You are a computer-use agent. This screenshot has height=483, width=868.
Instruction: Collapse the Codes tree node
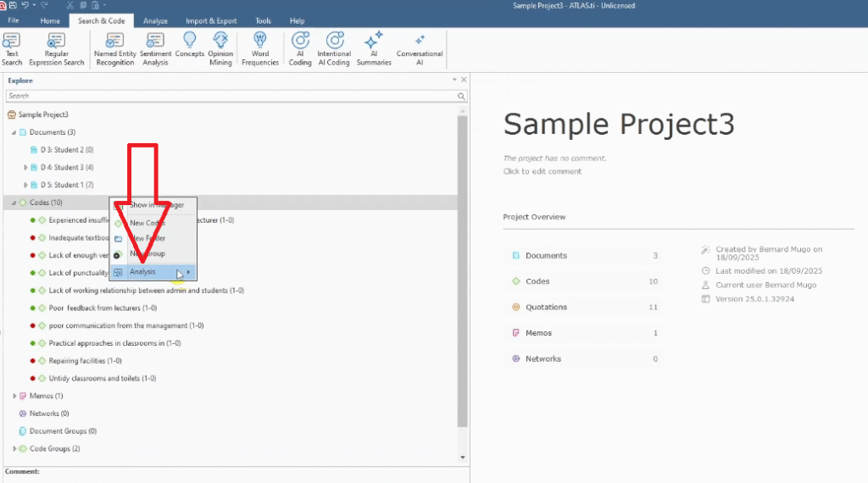14,203
